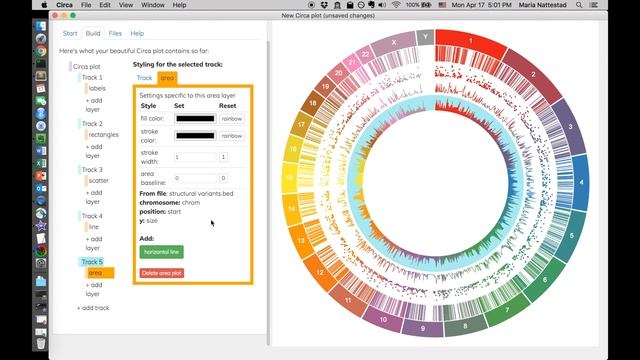Reset fill color to rainbow
Screen dimensions: 640x360
tap(232, 119)
